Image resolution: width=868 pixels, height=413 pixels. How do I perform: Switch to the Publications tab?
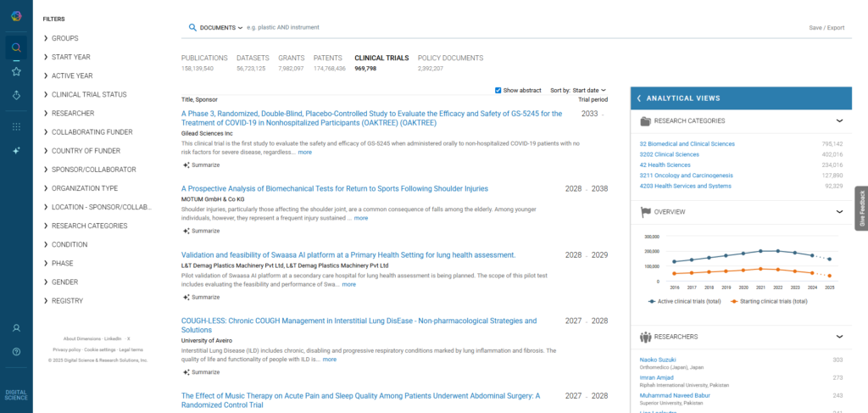204,59
